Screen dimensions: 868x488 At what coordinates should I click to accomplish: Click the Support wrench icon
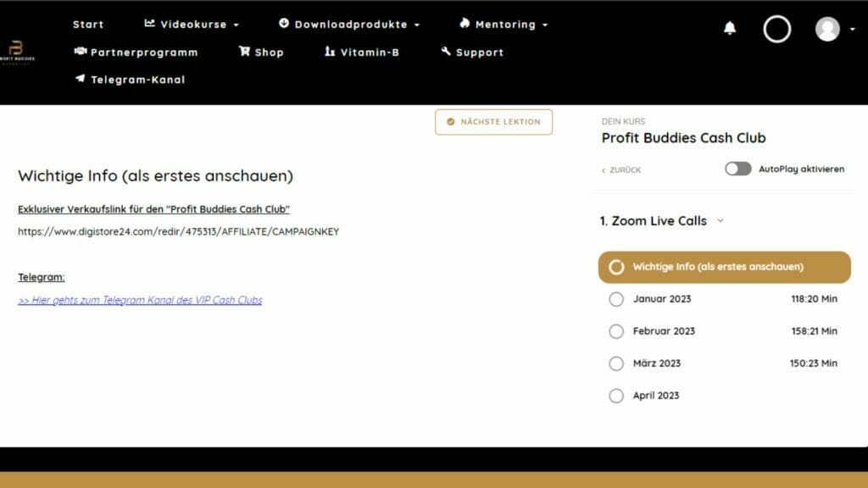point(446,51)
